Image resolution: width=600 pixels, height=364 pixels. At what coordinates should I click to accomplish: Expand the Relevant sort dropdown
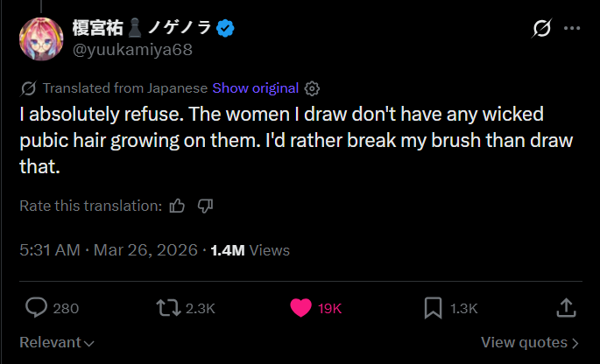(x=57, y=342)
